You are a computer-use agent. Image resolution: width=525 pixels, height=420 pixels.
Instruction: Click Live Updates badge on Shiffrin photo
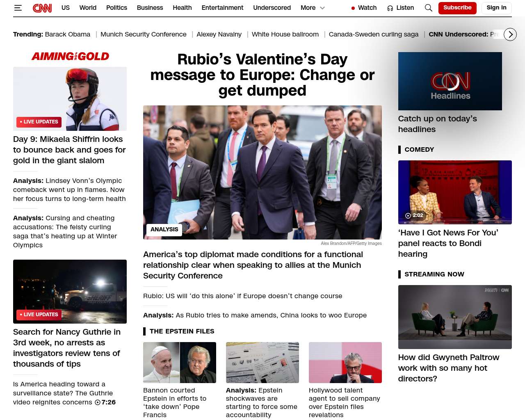click(39, 122)
